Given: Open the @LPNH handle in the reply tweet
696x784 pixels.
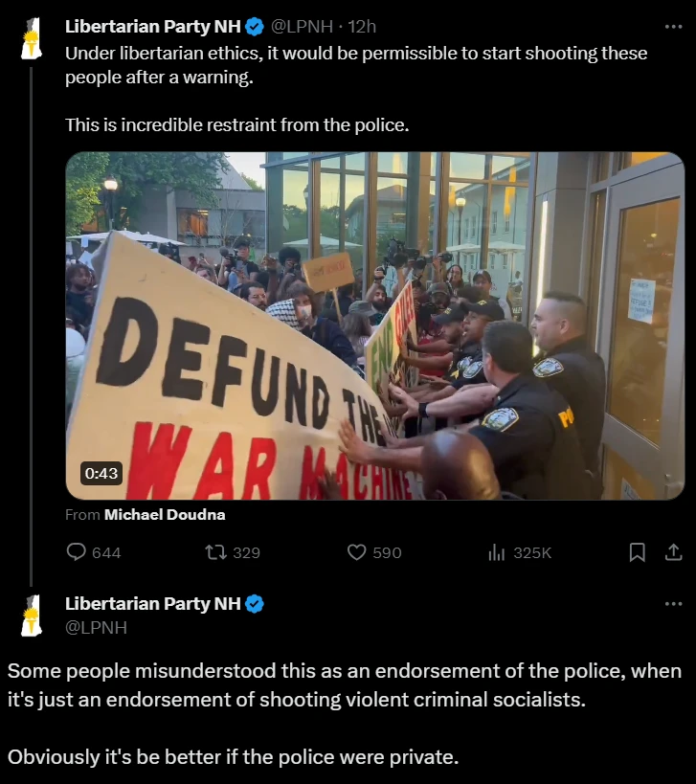Looking at the screenshot, I should (x=96, y=628).
